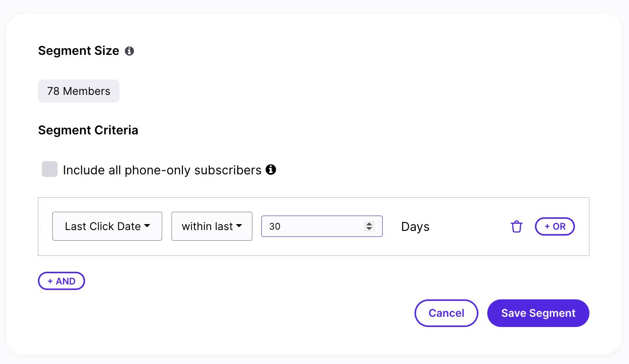This screenshot has width=629, height=364.
Task: Click the 'Include all phone-only subscribers' label
Action: point(162,170)
